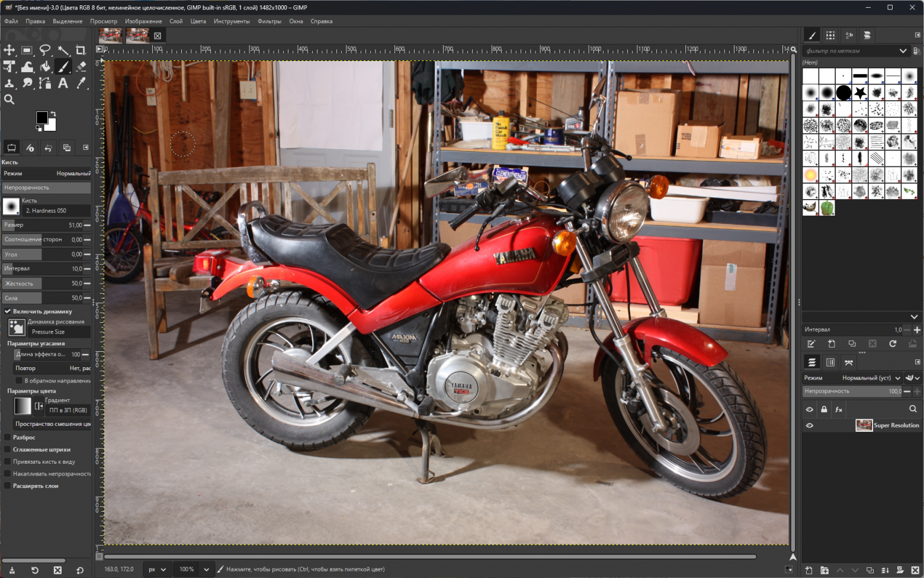Select the Move tool
The width and height of the screenshot is (924, 578).
(9, 50)
